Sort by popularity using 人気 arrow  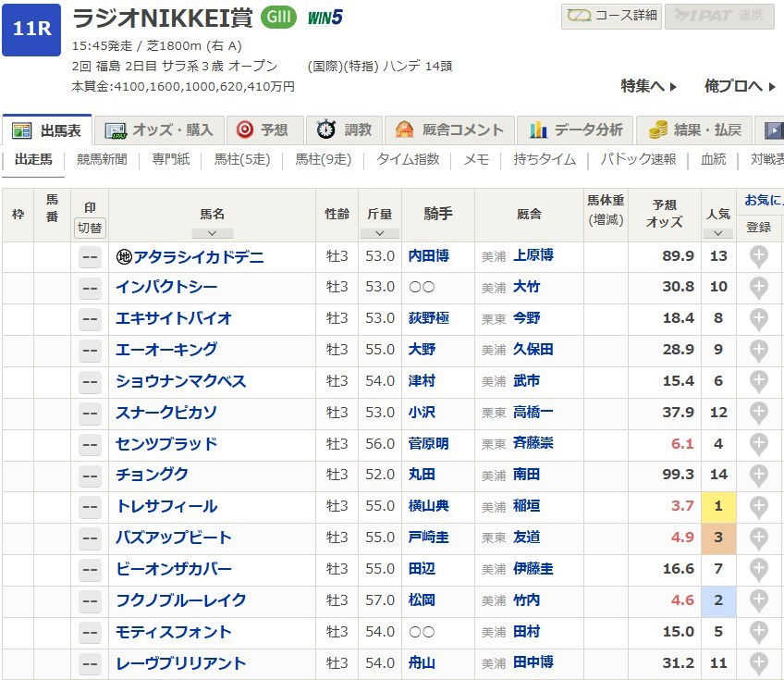(x=718, y=233)
